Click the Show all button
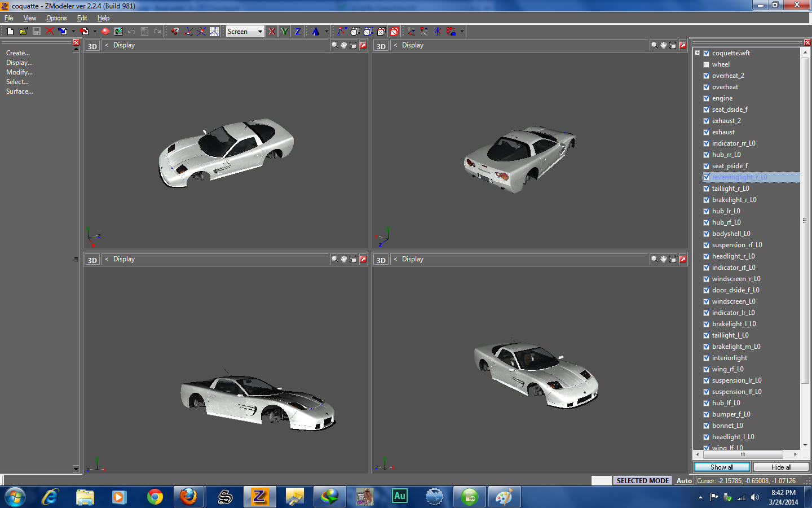812x508 pixels. pyautogui.click(x=721, y=467)
